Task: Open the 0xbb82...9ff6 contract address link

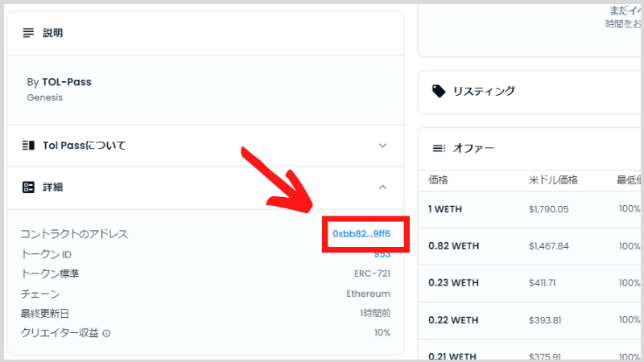Action: [x=361, y=233]
